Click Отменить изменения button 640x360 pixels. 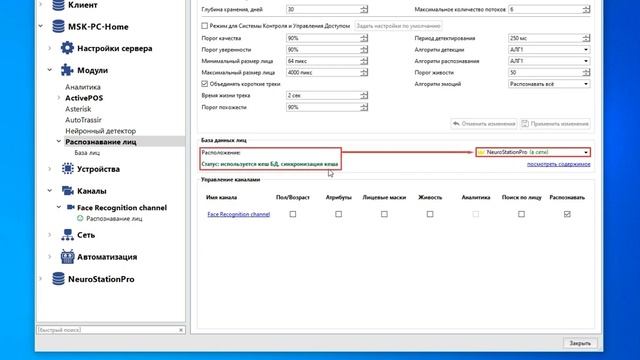(x=484, y=124)
